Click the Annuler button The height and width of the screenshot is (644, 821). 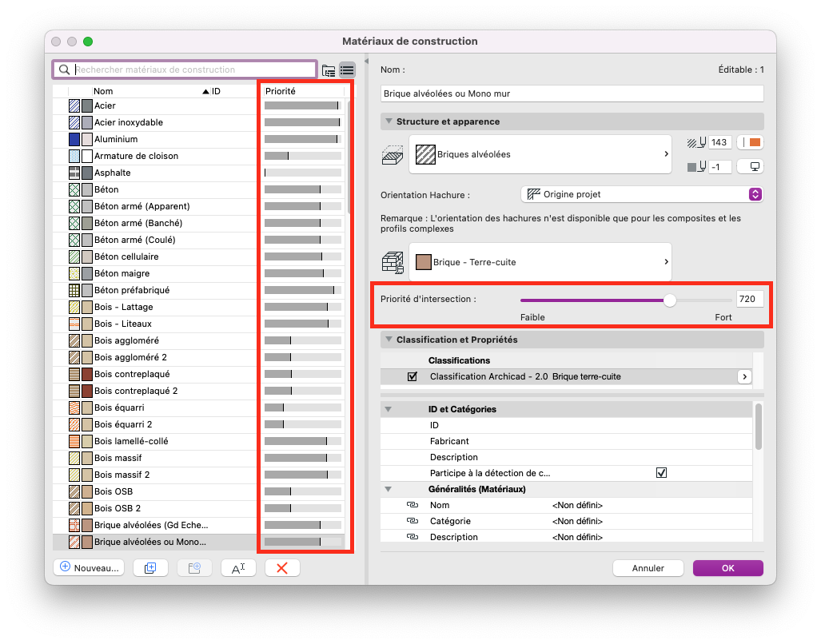tap(648, 568)
